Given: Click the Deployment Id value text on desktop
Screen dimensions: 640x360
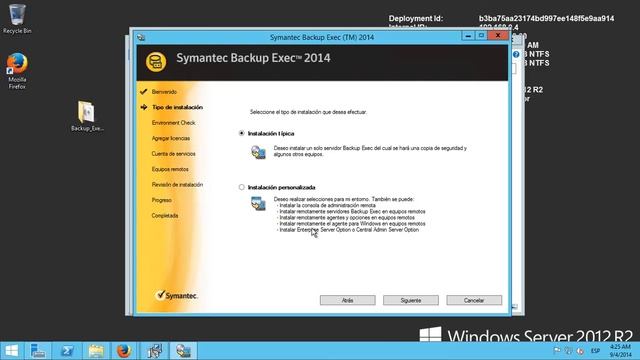Looking at the screenshot, I should 546,18.
